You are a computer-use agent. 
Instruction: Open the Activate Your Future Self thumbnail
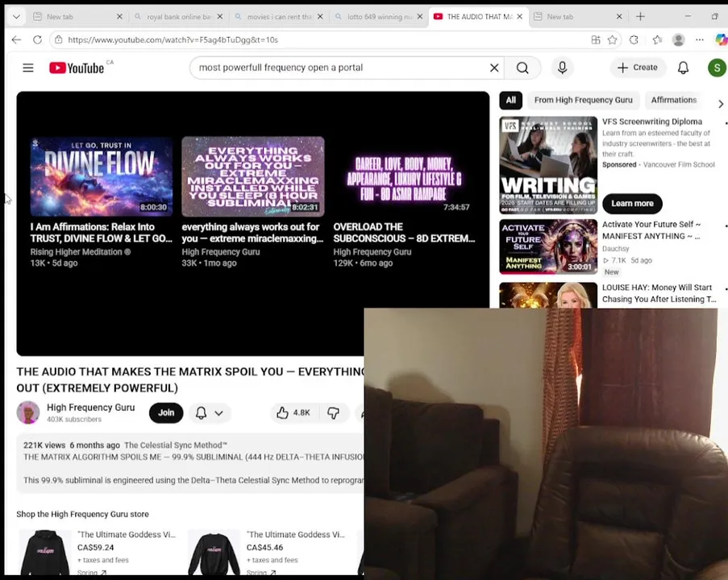pos(548,246)
